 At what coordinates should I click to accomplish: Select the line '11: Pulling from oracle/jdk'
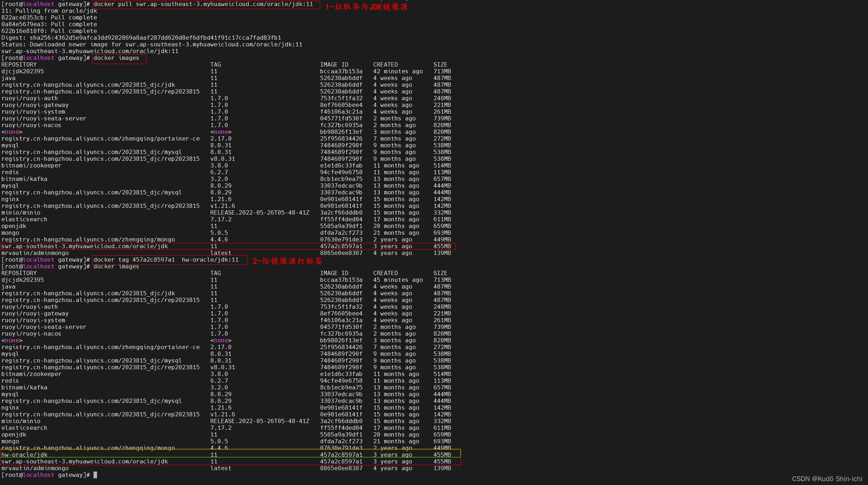point(49,11)
